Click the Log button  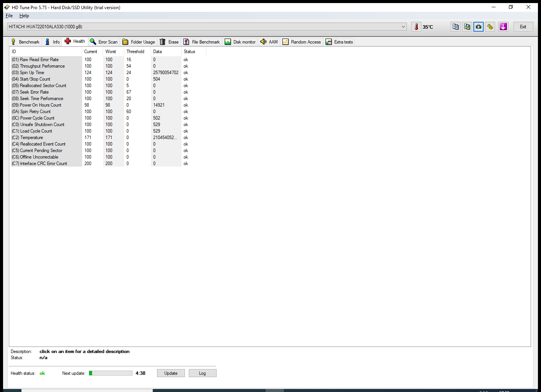202,373
